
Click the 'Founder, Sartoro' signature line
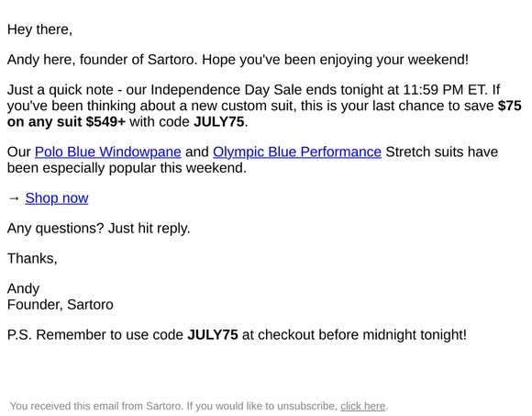61,305
